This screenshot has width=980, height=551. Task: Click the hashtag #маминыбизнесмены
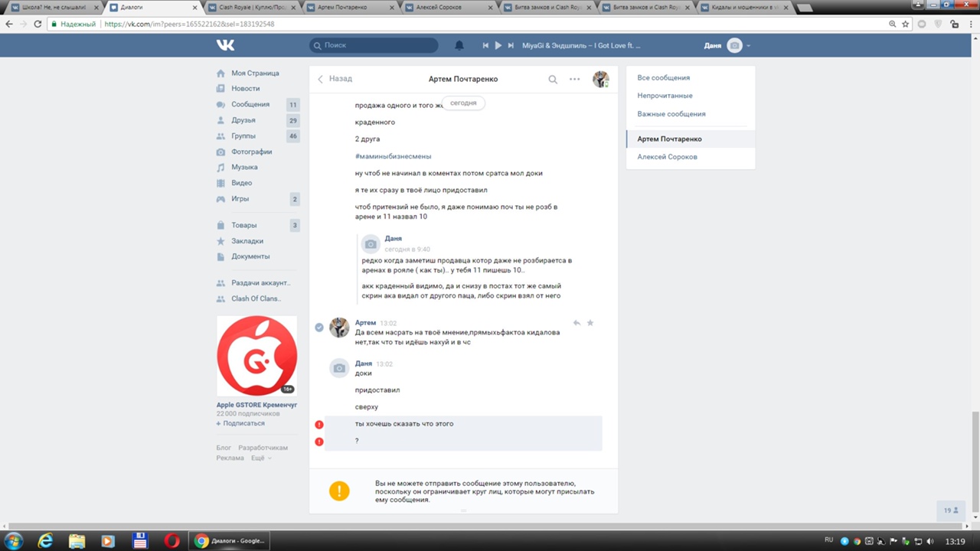click(x=393, y=156)
